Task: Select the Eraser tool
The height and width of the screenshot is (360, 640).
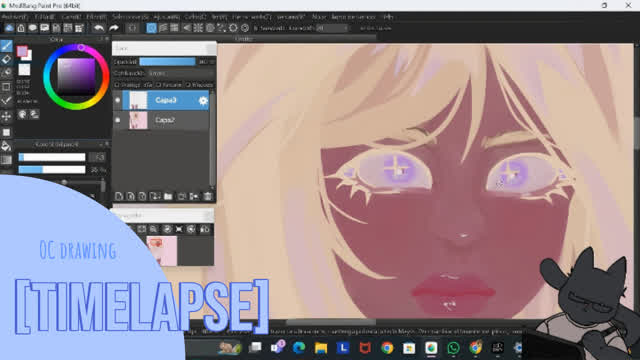Action: pyautogui.click(x=6, y=60)
